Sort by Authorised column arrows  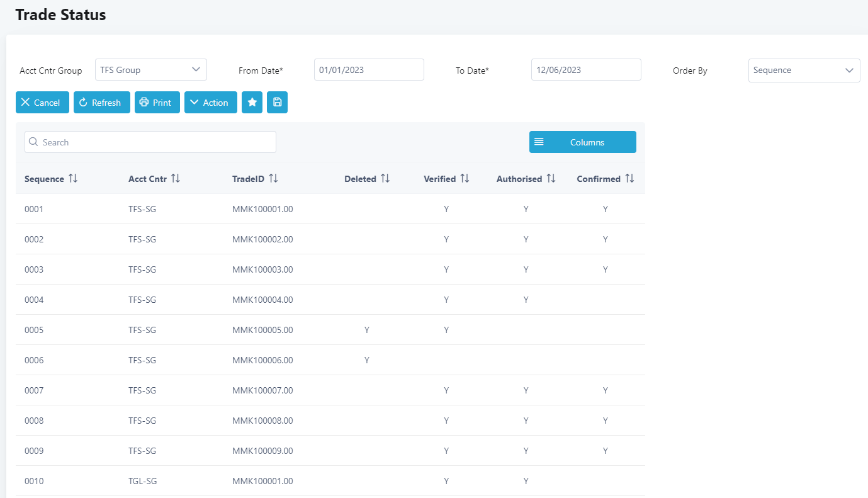(x=551, y=179)
